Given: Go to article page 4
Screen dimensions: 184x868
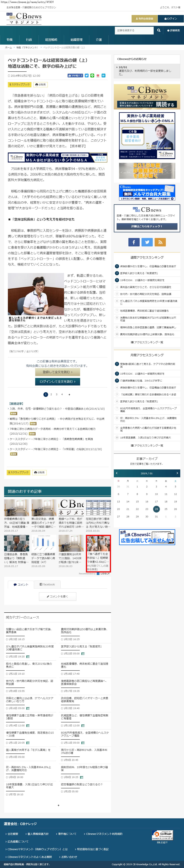Looking at the screenshot, I should click(62, 394).
